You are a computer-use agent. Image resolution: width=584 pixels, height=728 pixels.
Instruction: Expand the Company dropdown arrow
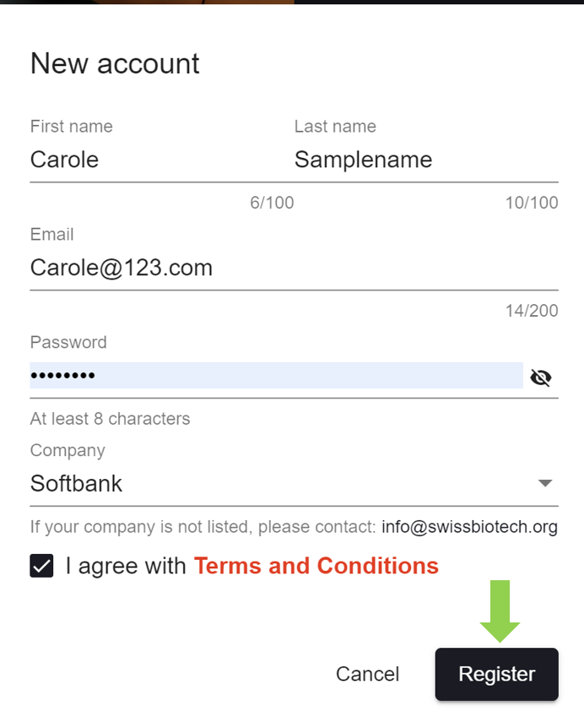(545, 483)
